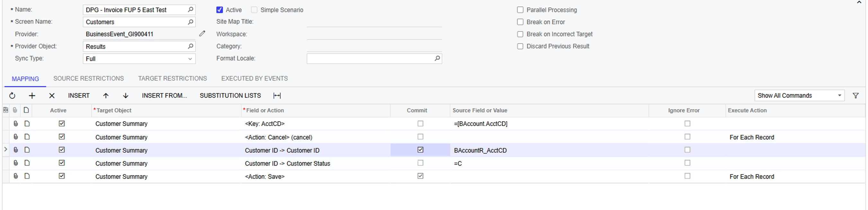Collapse the form header with top-right chevron
Viewport: 868px width, 210px height.
pos(859,2)
